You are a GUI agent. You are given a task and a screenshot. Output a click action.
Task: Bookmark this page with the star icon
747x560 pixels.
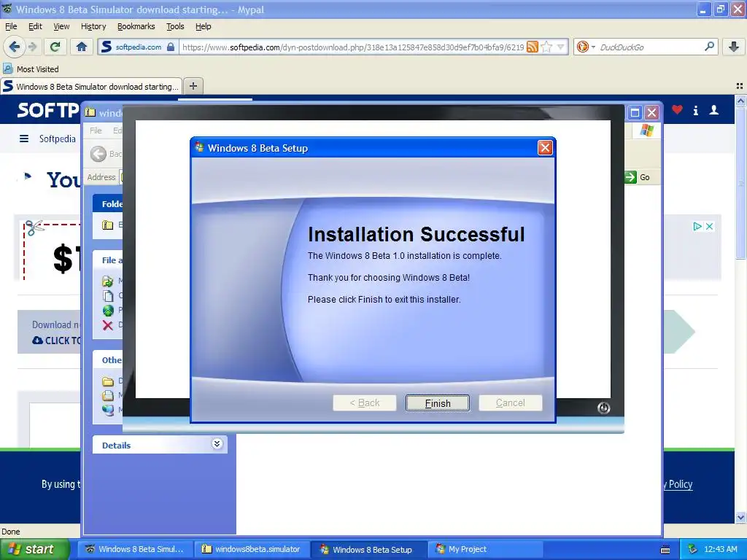[546, 47]
